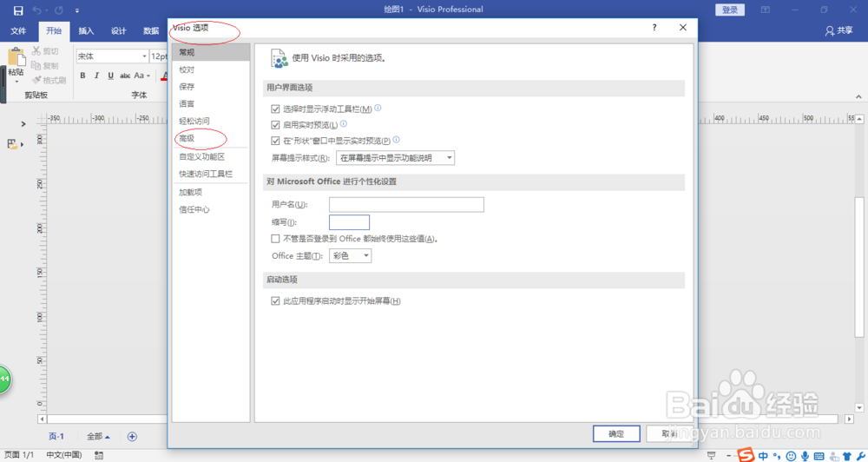Click the 取消 button in dialog

pos(670,433)
